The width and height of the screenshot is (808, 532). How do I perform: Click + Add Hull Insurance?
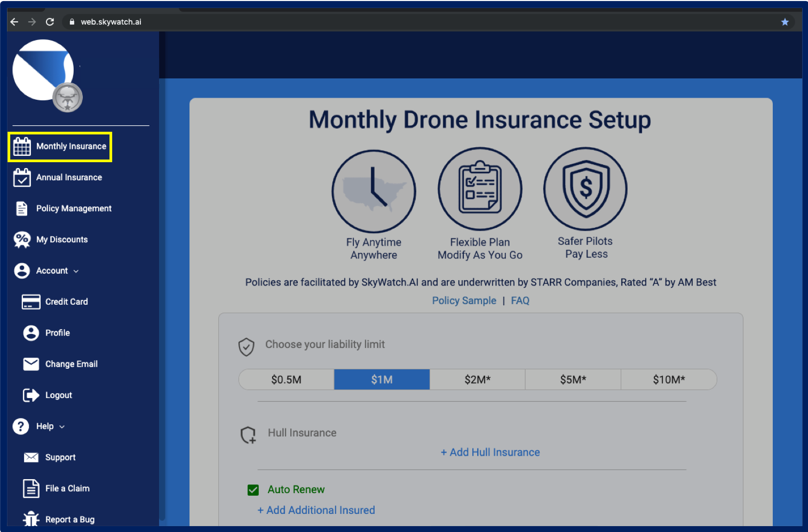point(490,452)
